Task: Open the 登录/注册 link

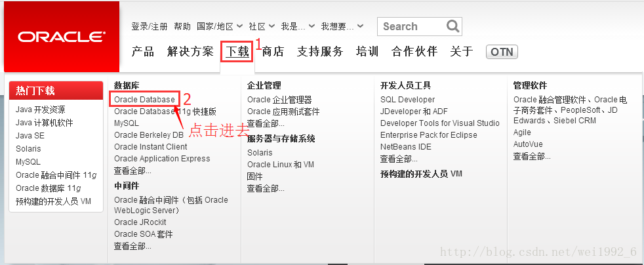Action: coord(150,27)
